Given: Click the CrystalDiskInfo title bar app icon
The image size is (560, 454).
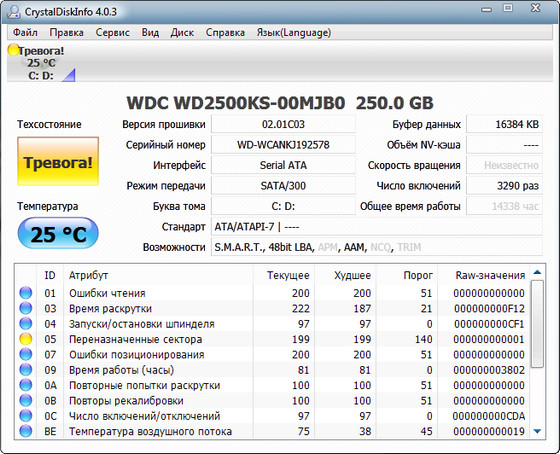Looking at the screenshot, I should point(14,11).
